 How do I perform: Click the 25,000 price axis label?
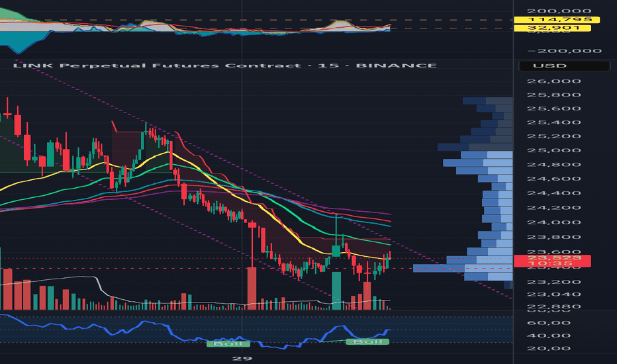(x=554, y=150)
